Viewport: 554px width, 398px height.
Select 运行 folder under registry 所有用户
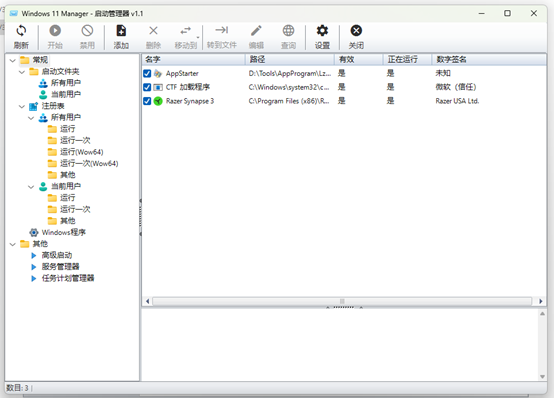[x=67, y=129]
